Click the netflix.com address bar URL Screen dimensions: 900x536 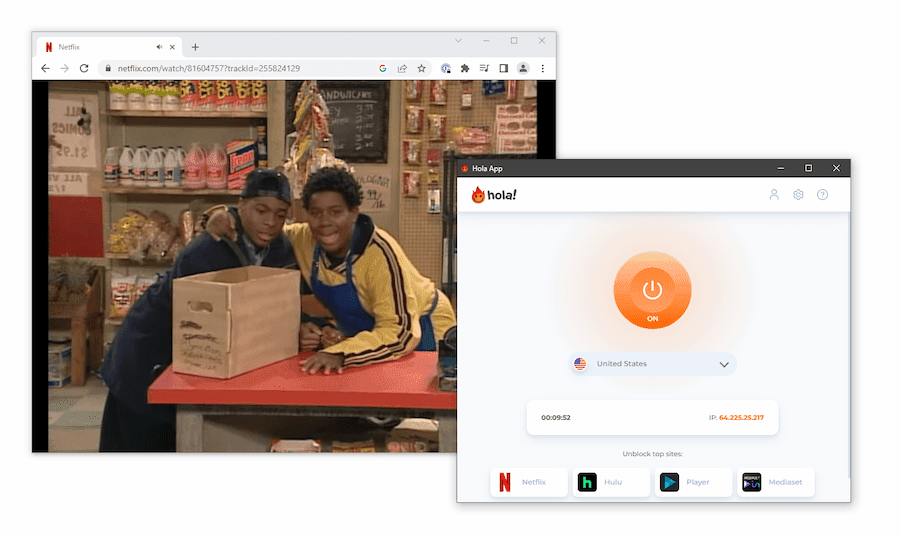[x=208, y=68]
